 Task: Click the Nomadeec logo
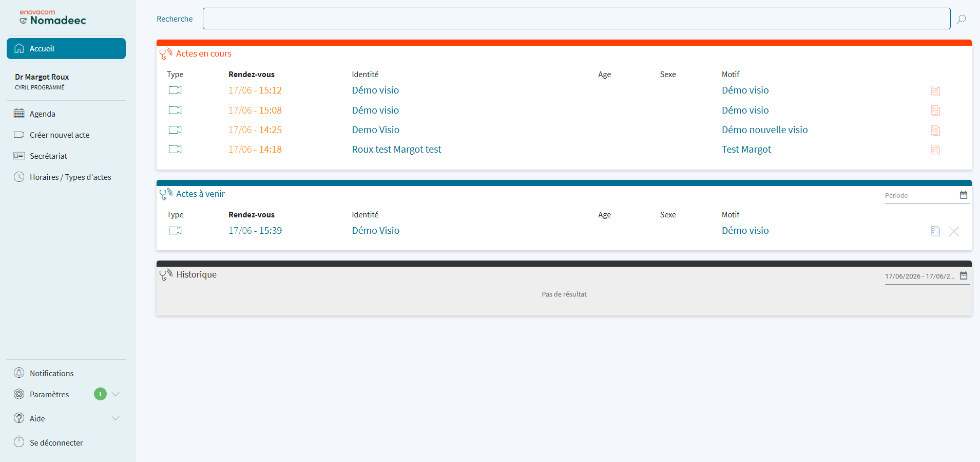[53, 17]
